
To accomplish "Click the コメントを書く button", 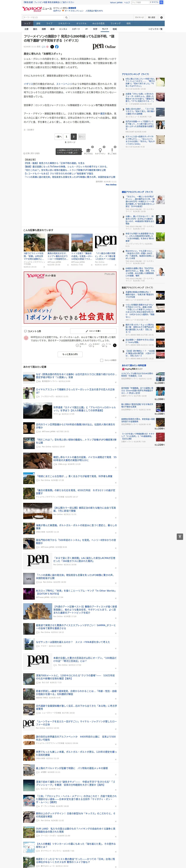I will click(x=93, y=331).
